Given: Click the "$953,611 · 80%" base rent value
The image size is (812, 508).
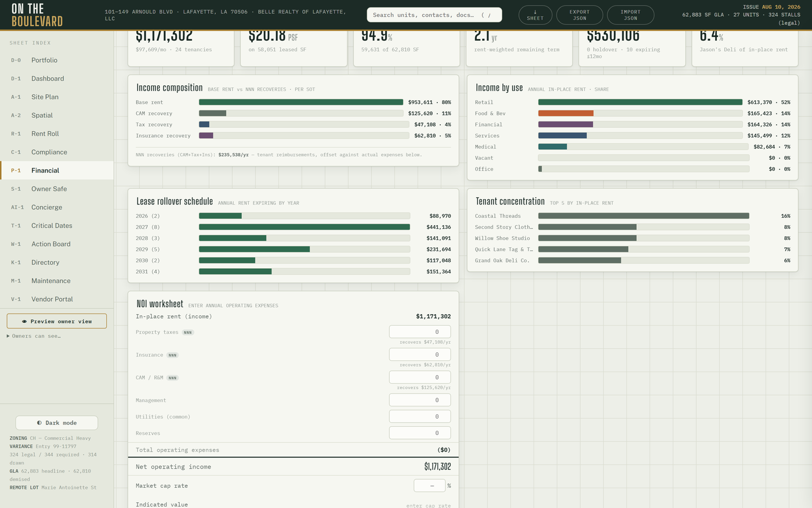Looking at the screenshot, I should point(429,102).
